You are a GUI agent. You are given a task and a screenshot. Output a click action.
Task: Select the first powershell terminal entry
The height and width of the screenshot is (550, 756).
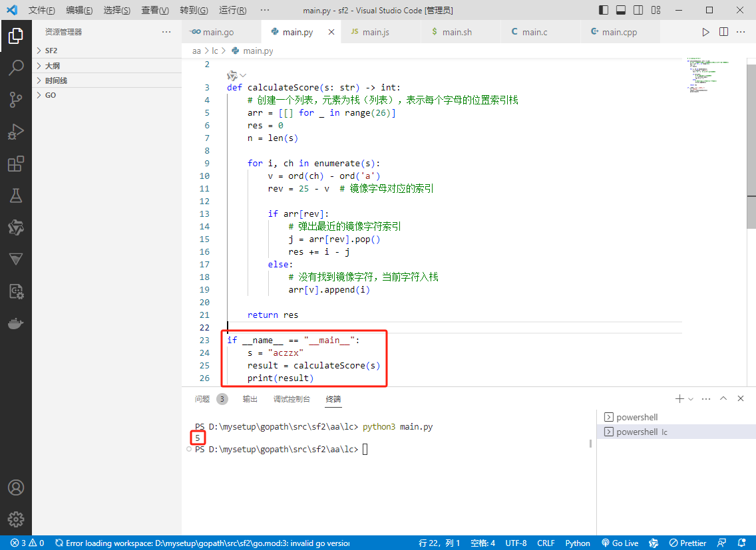click(676, 417)
